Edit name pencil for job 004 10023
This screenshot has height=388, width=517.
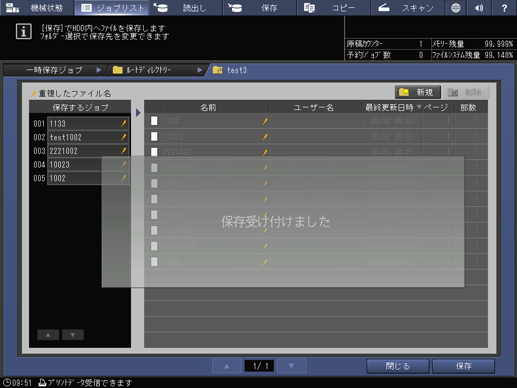point(123,165)
